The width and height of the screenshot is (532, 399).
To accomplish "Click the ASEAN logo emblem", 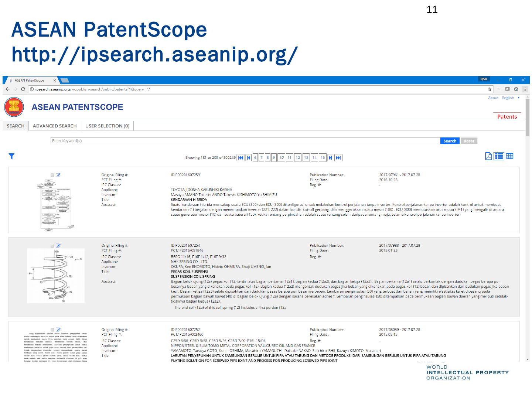I will click(14, 107).
